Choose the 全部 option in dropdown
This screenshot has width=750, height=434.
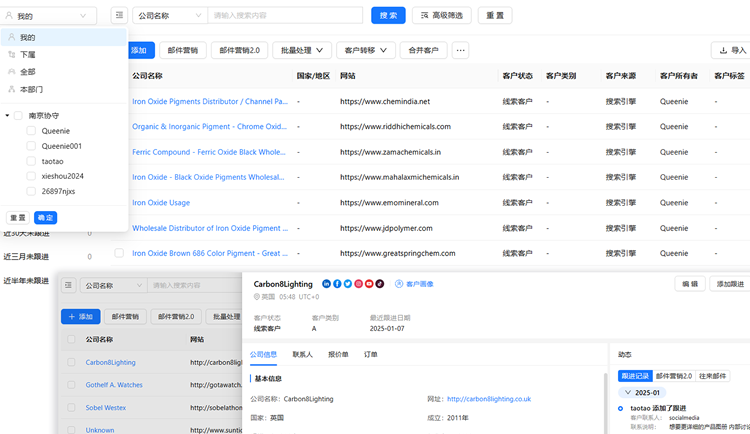click(64, 72)
